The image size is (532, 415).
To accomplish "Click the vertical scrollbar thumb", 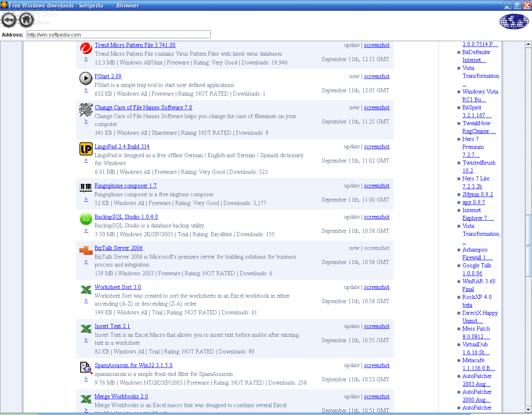I will coord(528,245).
